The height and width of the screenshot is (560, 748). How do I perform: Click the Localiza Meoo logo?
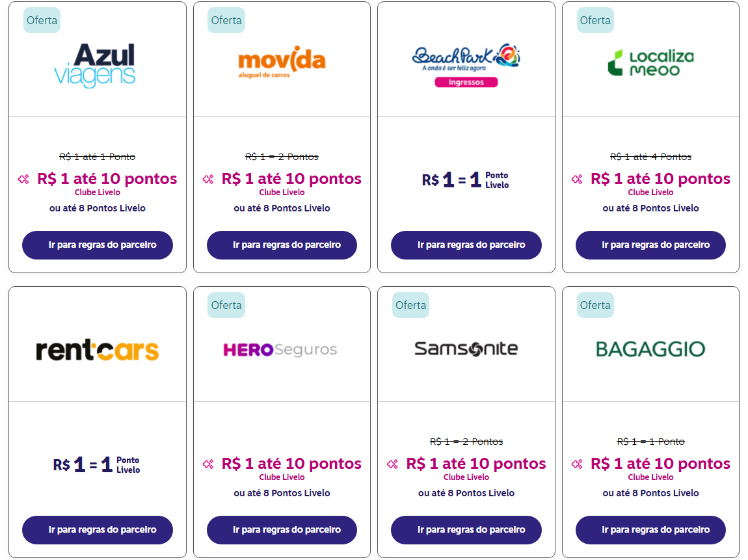650,63
